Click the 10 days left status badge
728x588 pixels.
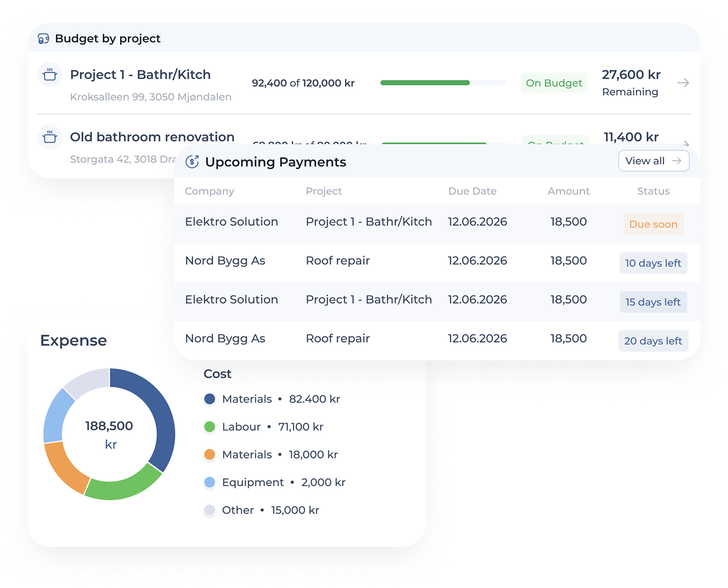pos(653,263)
